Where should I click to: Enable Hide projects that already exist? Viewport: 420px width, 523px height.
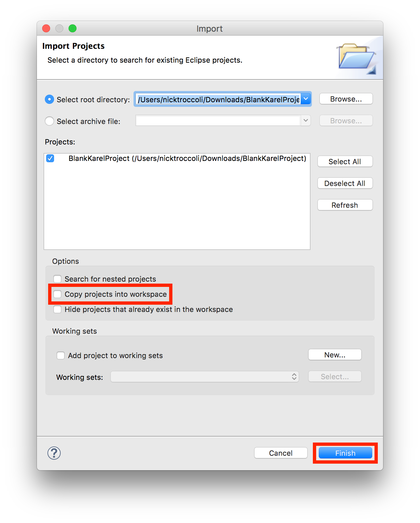click(x=57, y=309)
